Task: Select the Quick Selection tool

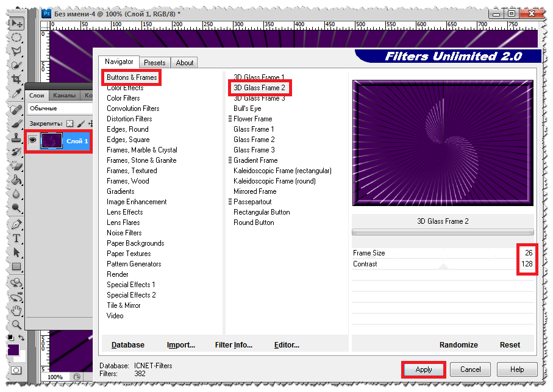Action: point(16,65)
